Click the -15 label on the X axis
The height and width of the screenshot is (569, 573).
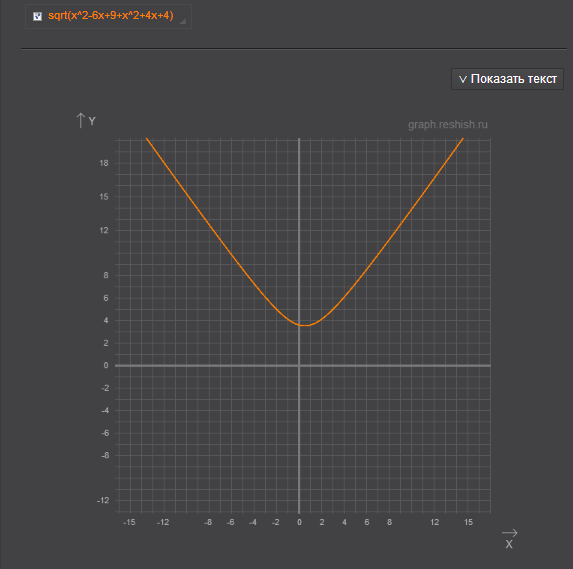pos(129,522)
